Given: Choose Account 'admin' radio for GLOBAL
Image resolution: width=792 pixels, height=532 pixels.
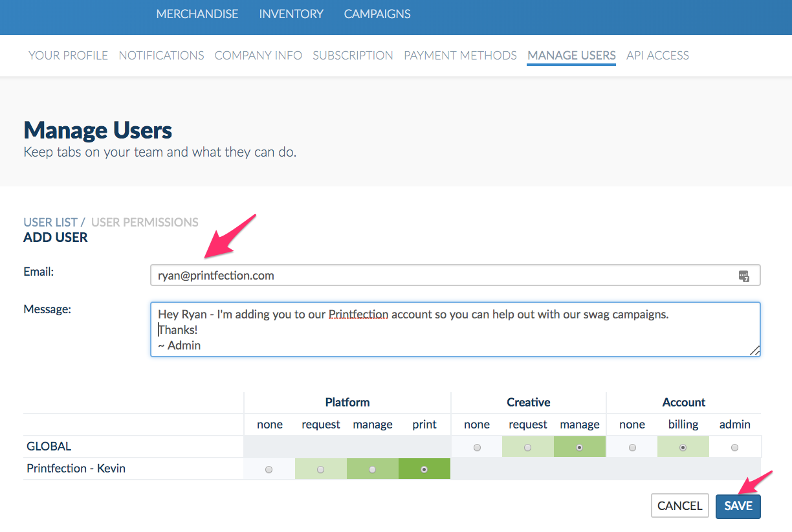Looking at the screenshot, I should [734, 447].
